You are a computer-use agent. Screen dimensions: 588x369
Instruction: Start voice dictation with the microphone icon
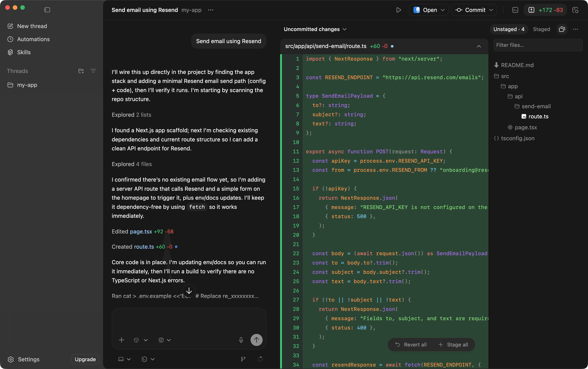pyautogui.click(x=241, y=340)
